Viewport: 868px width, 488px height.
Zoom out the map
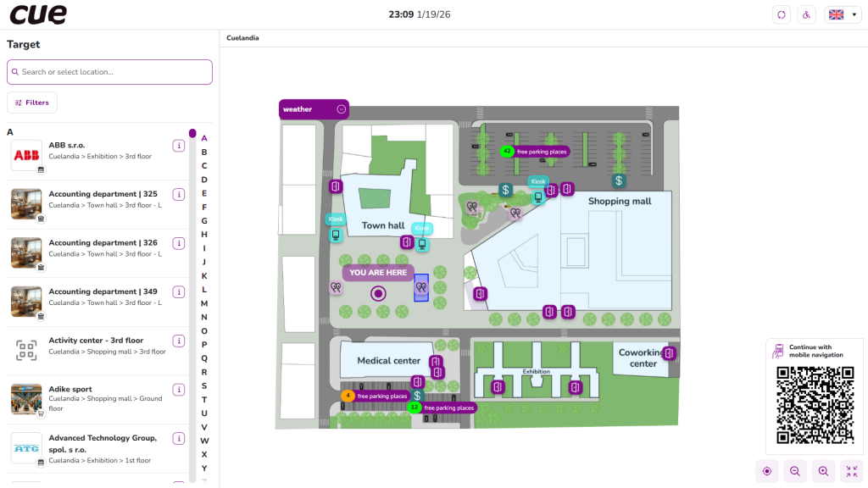click(795, 471)
